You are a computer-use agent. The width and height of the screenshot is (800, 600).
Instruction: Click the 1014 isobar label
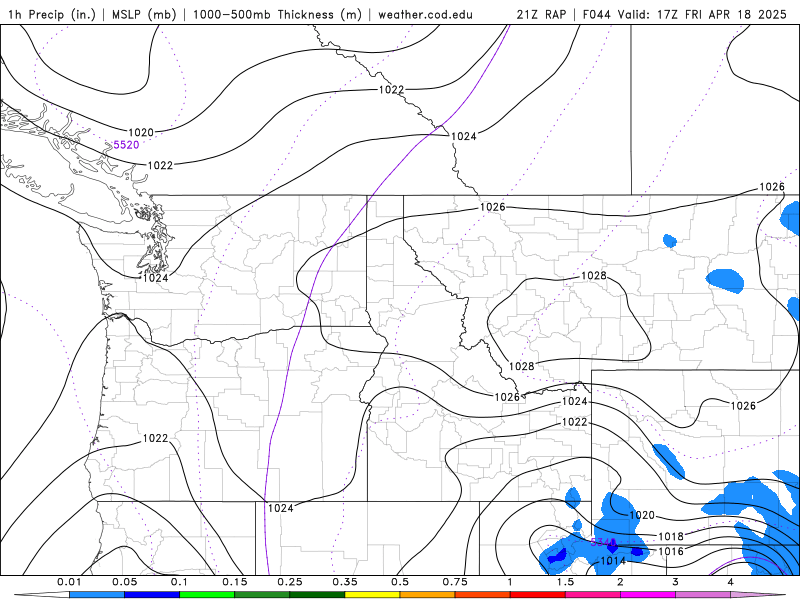[613, 561]
